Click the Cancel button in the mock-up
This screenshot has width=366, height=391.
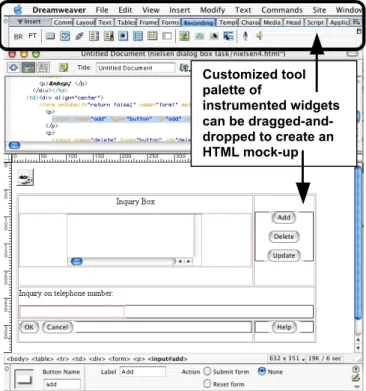coord(57,327)
